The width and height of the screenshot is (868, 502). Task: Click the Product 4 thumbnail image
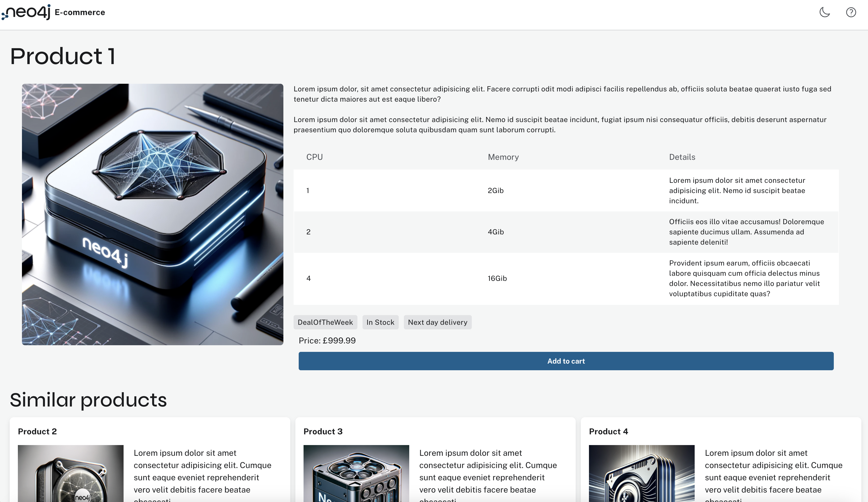[x=642, y=473]
